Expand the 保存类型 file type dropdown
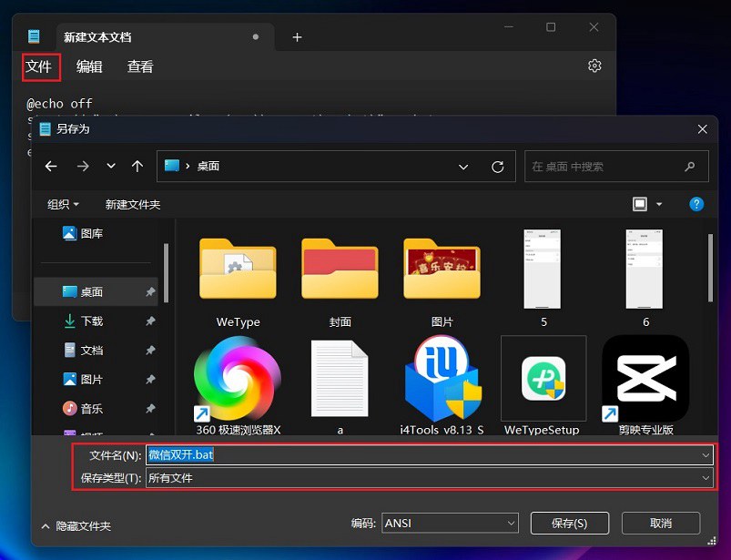This screenshot has height=560, width=731. (x=706, y=477)
